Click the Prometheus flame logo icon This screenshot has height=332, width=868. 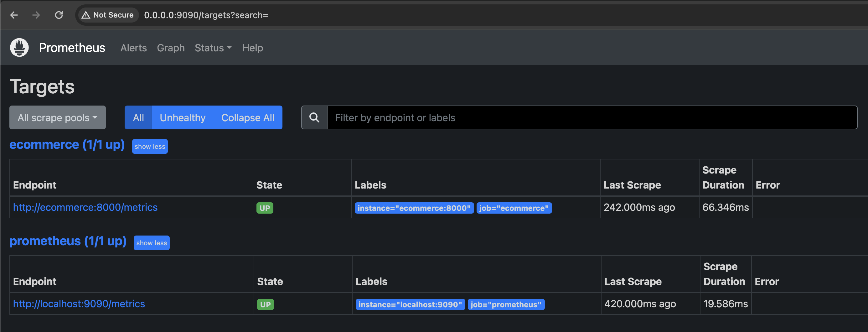[x=19, y=48]
